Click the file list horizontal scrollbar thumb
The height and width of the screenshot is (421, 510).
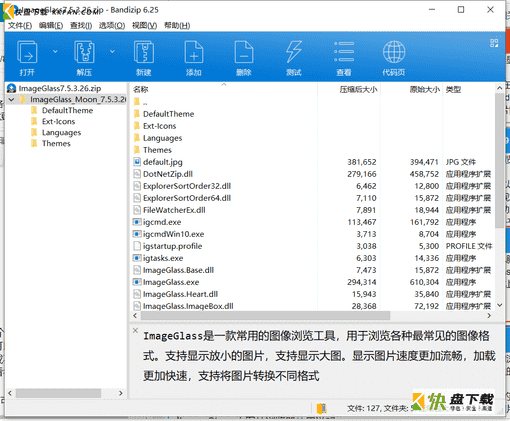pos(265,315)
